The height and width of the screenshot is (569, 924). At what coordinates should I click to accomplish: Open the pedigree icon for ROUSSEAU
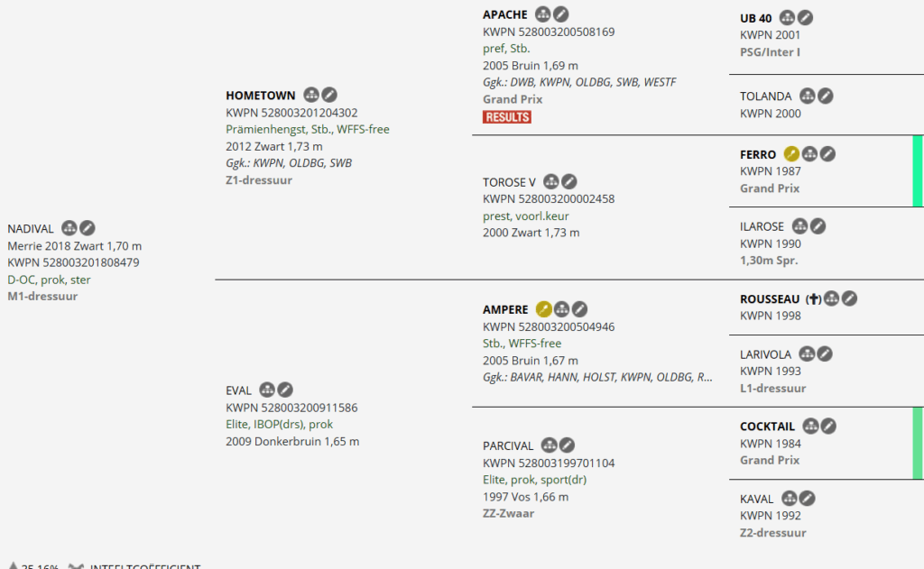[832, 298]
